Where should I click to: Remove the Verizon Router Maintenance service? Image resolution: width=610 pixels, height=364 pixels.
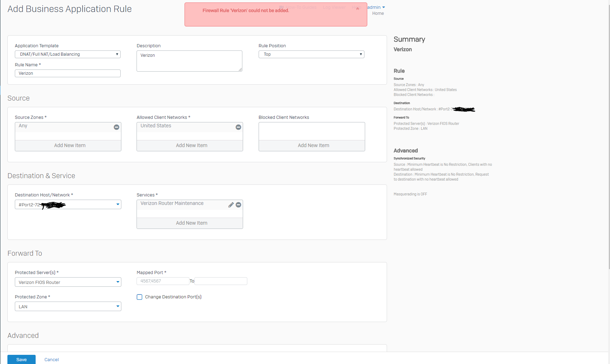tap(238, 205)
